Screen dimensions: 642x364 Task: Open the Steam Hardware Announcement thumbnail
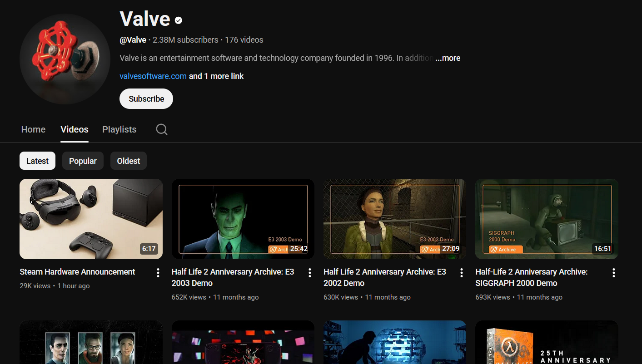pyautogui.click(x=91, y=219)
